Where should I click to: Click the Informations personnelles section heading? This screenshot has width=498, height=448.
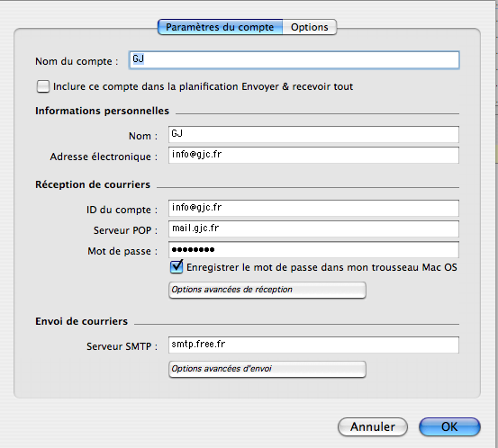pyautogui.click(x=102, y=111)
